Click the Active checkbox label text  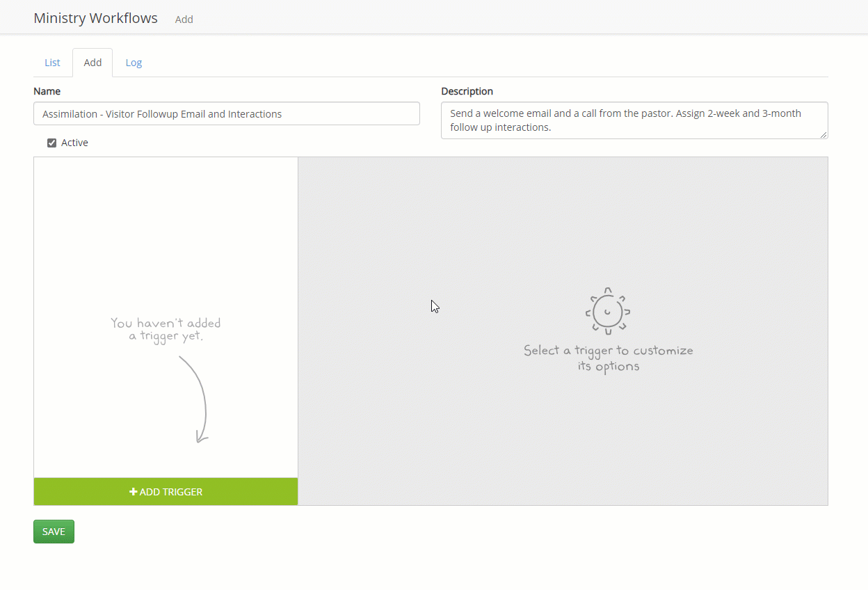(x=74, y=143)
